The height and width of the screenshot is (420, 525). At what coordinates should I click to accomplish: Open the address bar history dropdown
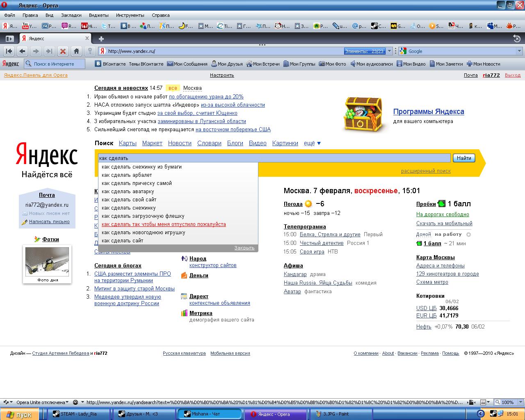390,51
